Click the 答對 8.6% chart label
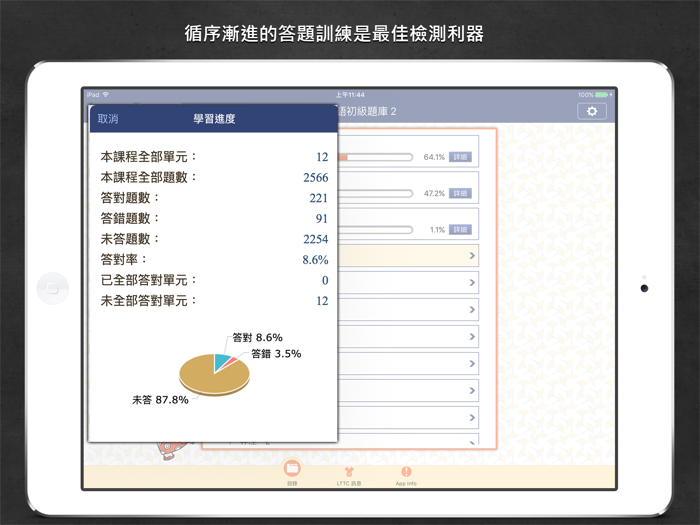 click(258, 338)
